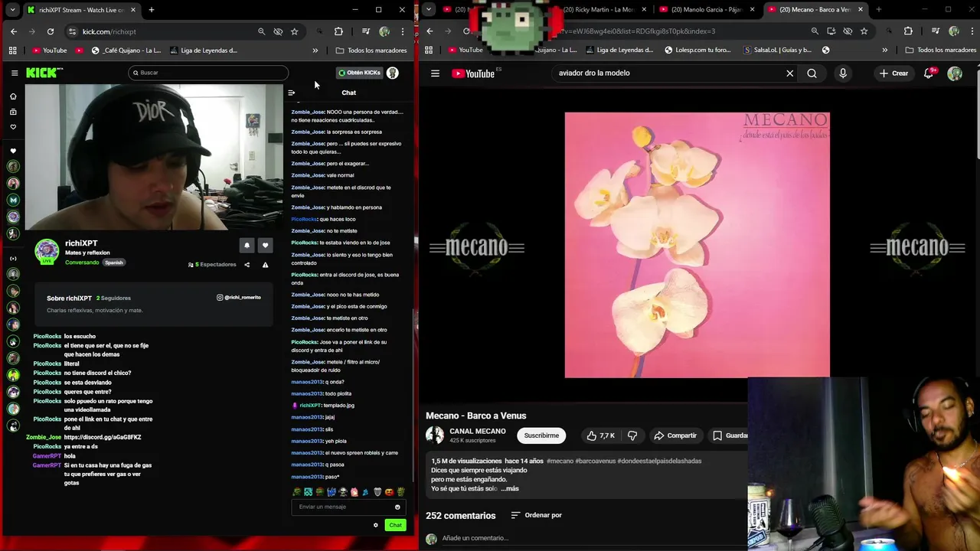The width and height of the screenshot is (980, 551).
Task: Enable notifications bell for richiXPT
Action: [247, 245]
